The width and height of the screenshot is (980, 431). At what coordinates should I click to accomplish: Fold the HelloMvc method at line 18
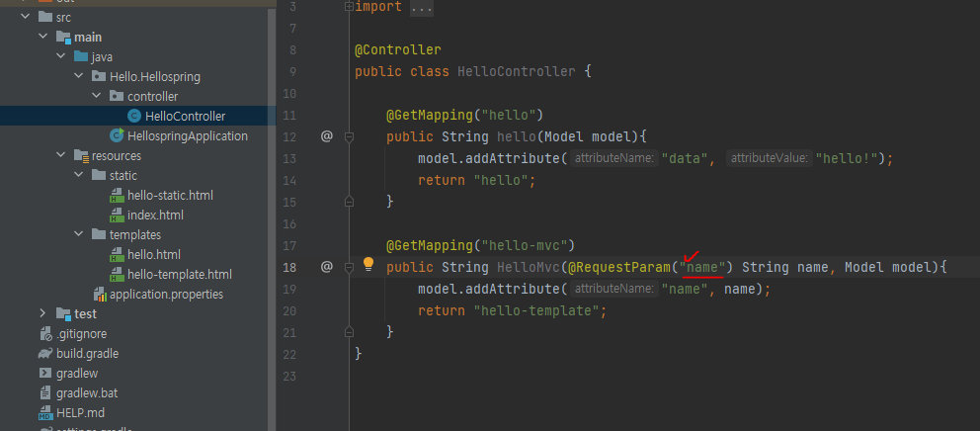[x=349, y=267]
